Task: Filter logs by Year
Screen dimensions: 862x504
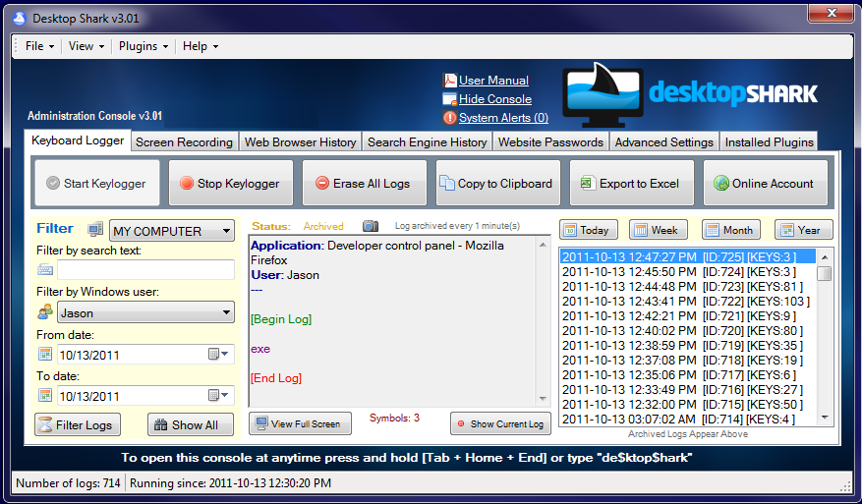Action: 804,230
